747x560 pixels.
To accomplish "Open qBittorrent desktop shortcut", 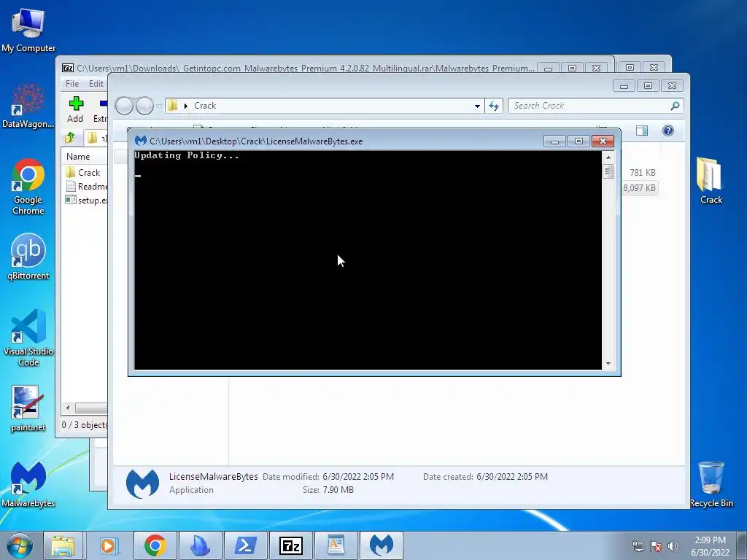I will pyautogui.click(x=28, y=256).
